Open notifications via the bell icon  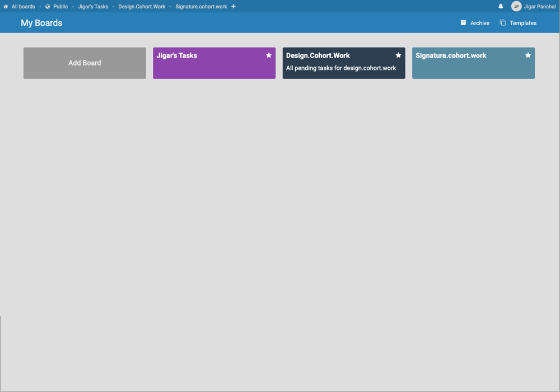click(x=500, y=6)
